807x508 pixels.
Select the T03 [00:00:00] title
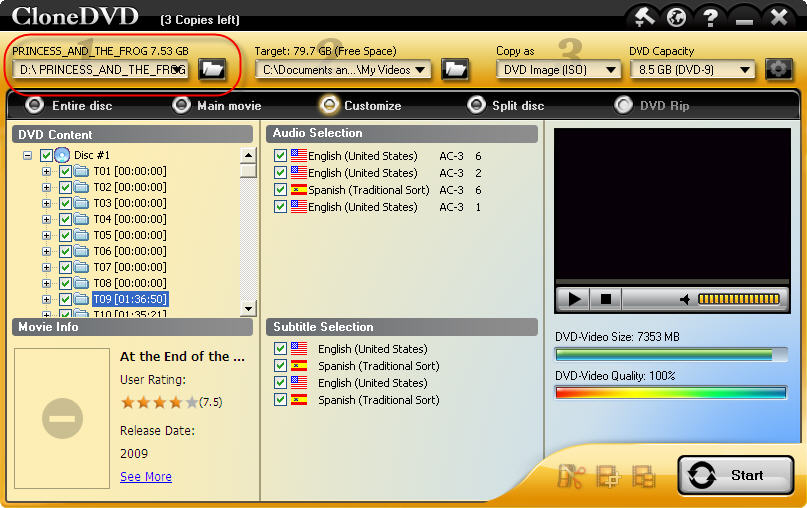[130, 203]
